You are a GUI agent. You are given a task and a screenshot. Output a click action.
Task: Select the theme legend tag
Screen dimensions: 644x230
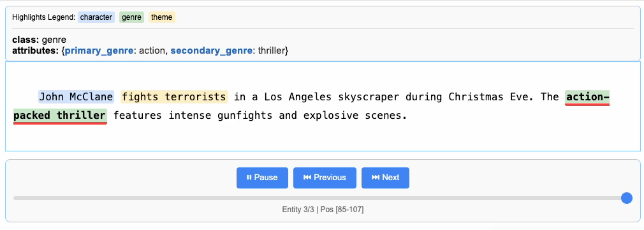(x=162, y=17)
